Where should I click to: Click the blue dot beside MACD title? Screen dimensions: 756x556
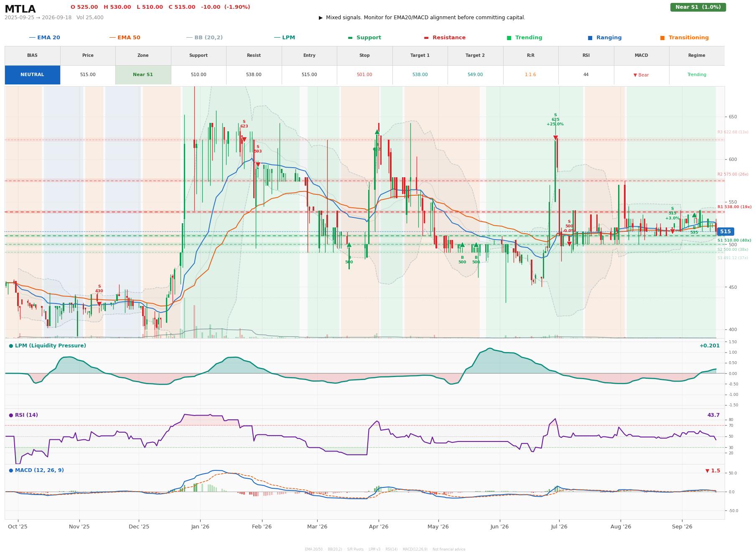pos(11,470)
